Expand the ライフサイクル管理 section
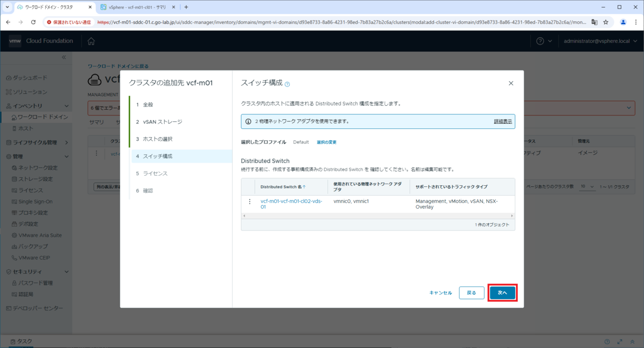This screenshot has height=348, width=644. (67, 143)
